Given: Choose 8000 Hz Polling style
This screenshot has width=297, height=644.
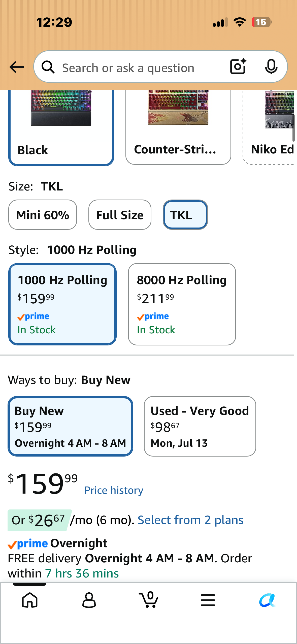Looking at the screenshot, I should (182, 304).
